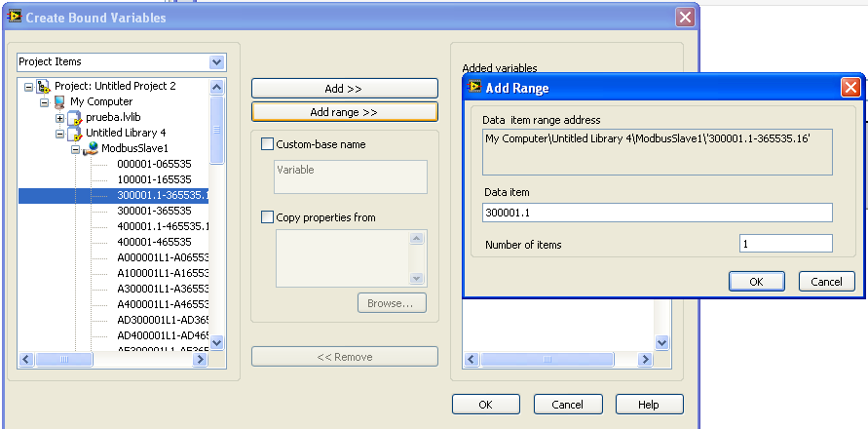Click project tree scroll right arrow

(x=200, y=360)
